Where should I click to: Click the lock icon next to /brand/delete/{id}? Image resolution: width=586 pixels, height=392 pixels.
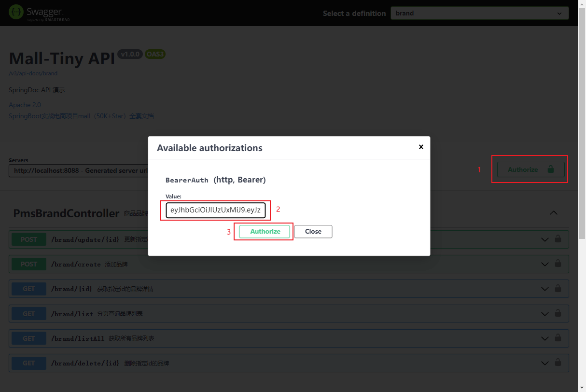(558, 363)
